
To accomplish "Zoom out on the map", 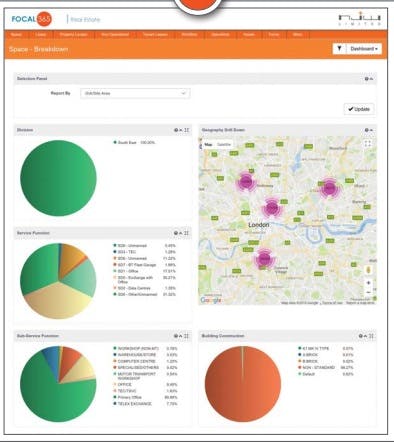I will click(x=369, y=292).
